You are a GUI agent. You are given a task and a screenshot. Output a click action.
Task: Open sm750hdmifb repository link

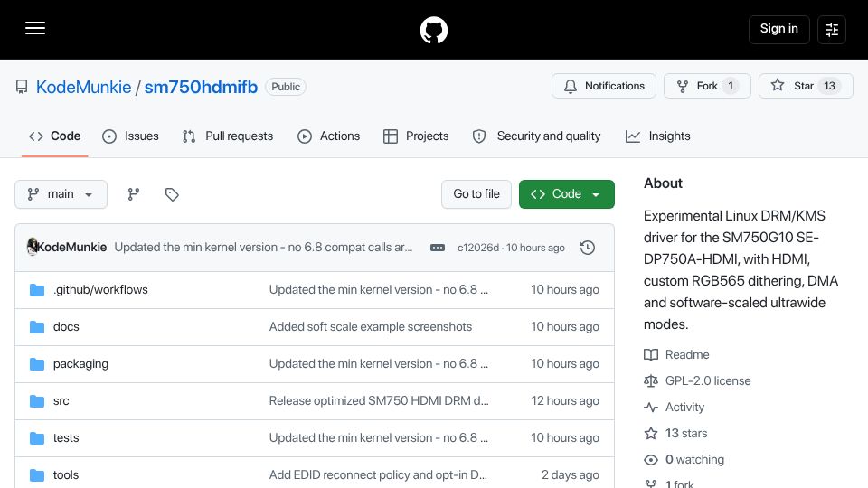(201, 87)
